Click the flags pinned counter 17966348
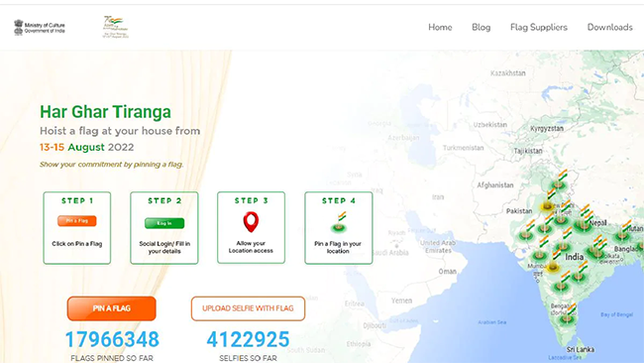This screenshot has width=644, height=363. [x=112, y=339]
